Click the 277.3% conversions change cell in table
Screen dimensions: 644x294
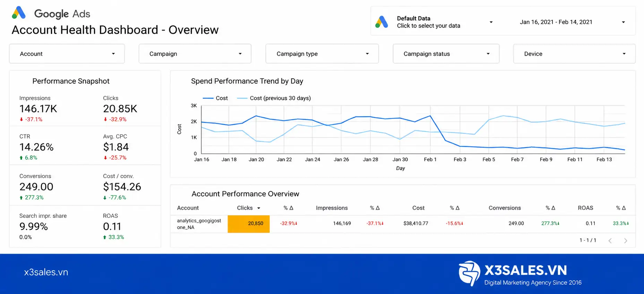[x=550, y=224]
